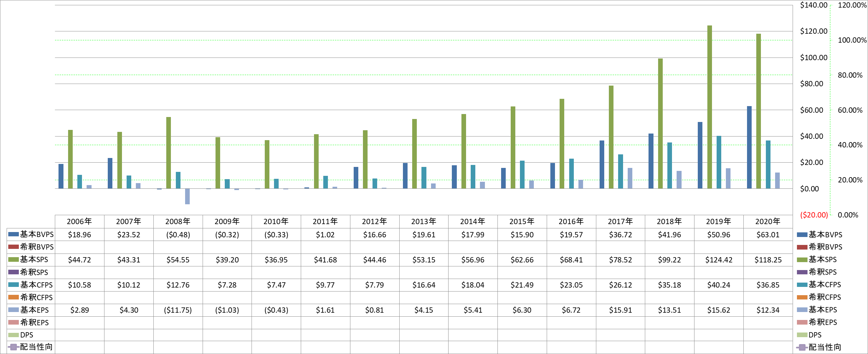This screenshot has width=868, height=354.
Task: Click the 2020年 基本BVPS blue bar
Action: point(749,147)
